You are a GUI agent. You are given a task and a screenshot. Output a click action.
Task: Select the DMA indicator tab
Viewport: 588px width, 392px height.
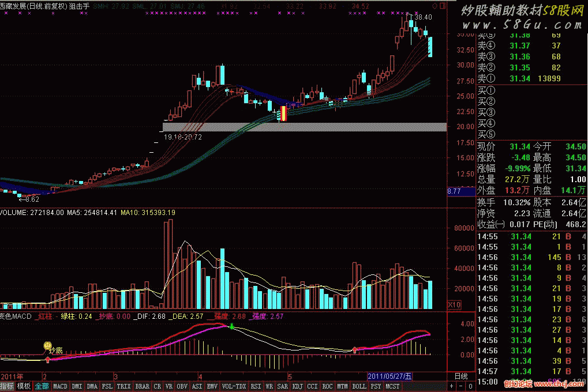tap(92, 386)
